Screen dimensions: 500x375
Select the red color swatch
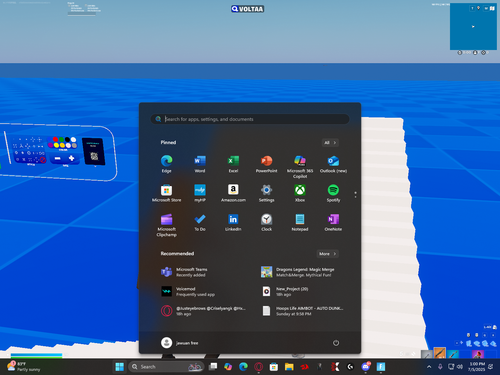[56, 139]
